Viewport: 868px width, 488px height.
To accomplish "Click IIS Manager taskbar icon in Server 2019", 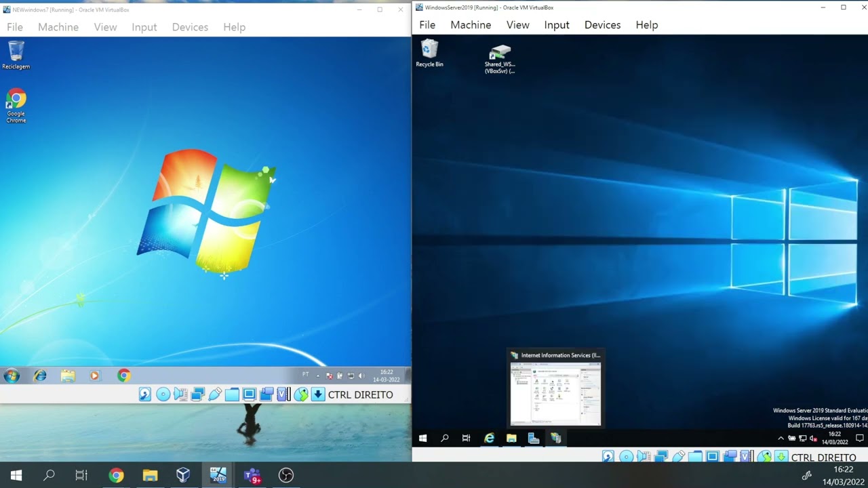I will [x=556, y=439].
